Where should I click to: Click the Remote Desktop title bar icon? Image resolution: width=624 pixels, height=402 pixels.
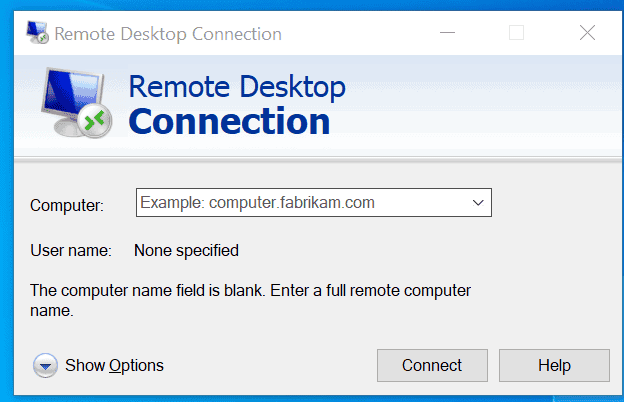37,32
